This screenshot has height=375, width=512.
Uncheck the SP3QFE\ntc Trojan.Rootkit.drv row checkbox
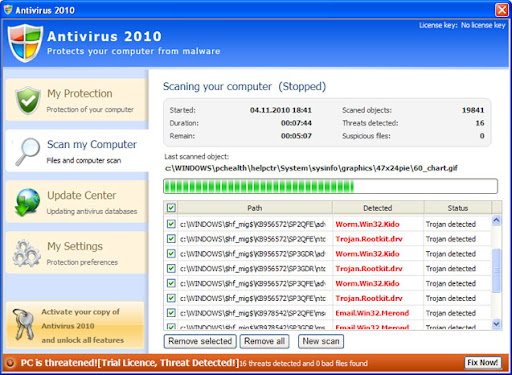tap(171, 298)
